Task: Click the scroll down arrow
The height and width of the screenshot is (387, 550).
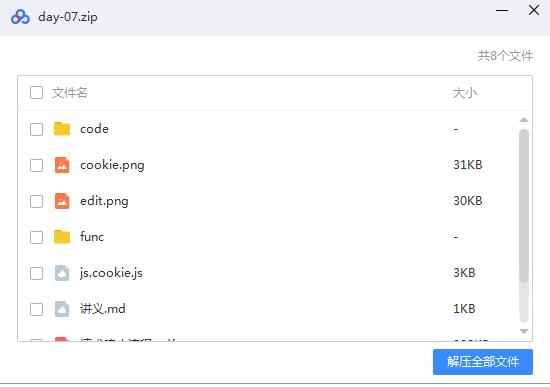Action: pos(524,331)
